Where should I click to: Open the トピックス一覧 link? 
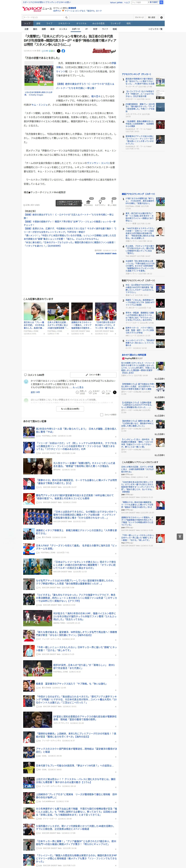point(155,29)
